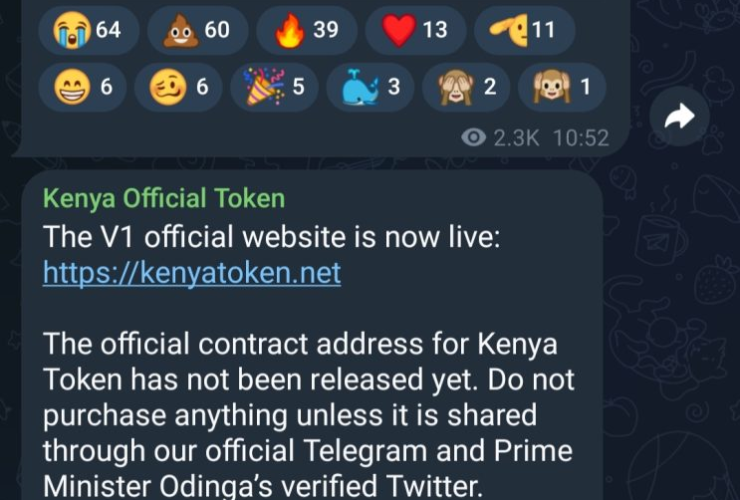Tap the woozy face reaction
Screen dimensions: 740x500
(178, 87)
